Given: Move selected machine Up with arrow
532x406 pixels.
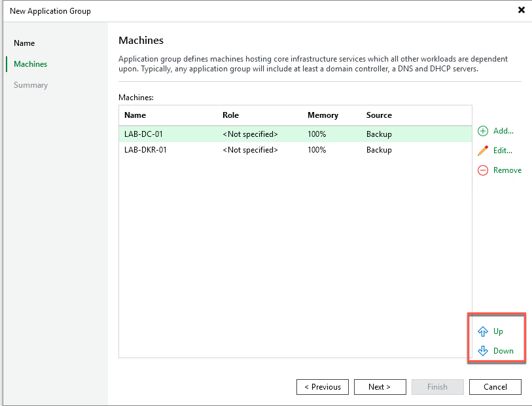Looking at the screenshot, I should coord(484,331).
